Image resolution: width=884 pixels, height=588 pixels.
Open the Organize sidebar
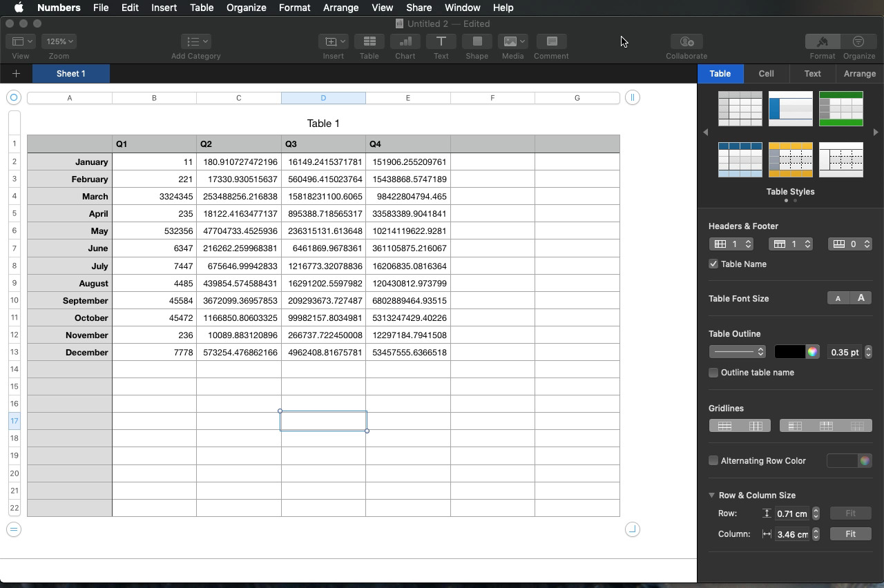tap(858, 41)
